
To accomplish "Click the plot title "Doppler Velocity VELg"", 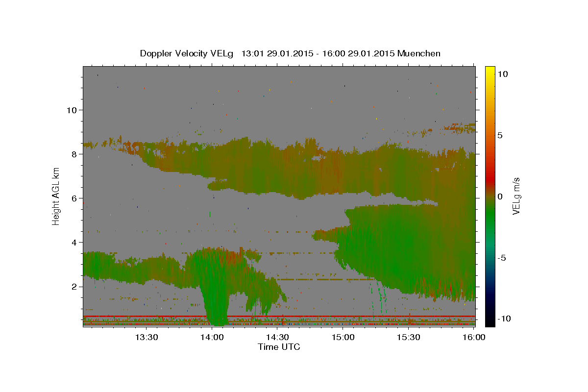I will (188, 53).
